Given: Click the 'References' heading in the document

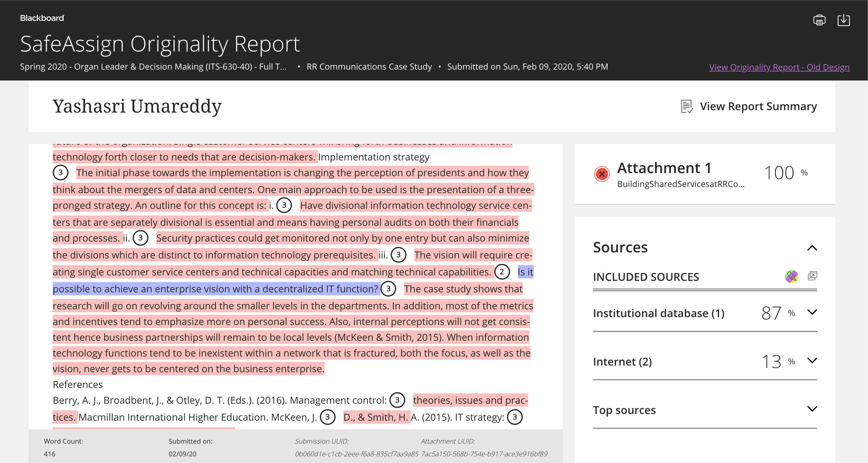Looking at the screenshot, I should (78, 385).
